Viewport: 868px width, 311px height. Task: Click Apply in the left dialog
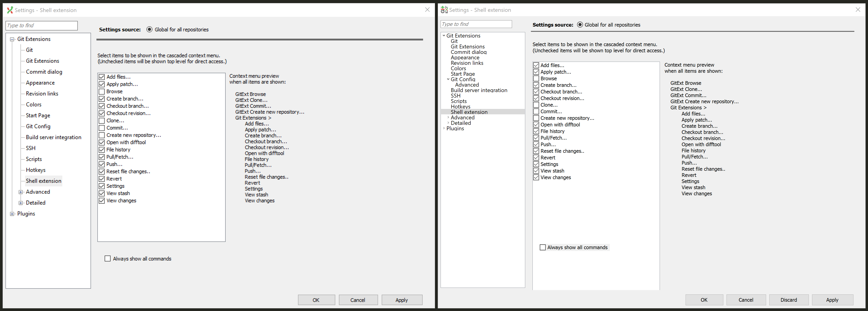pos(402,300)
